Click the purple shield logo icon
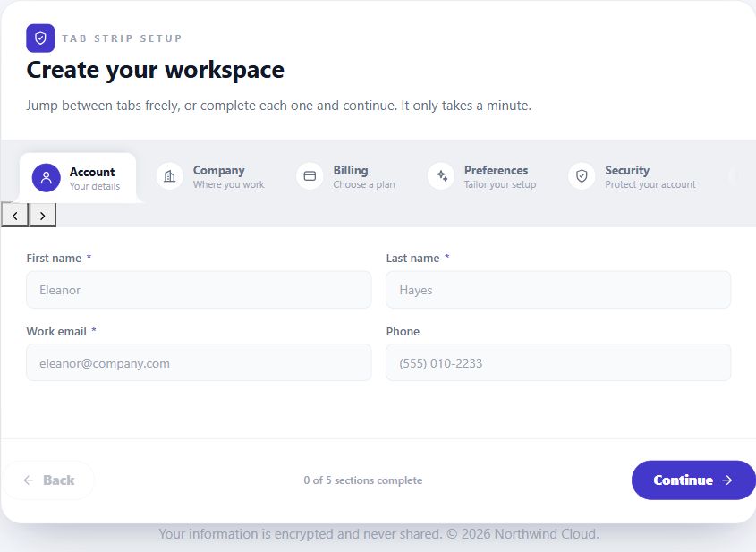This screenshot has width=756, height=552. click(x=40, y=38)
